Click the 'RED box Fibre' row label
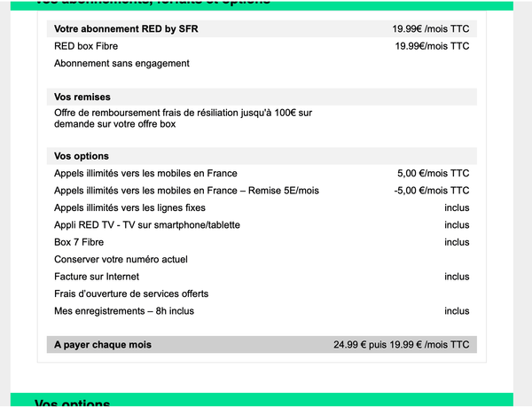Image resolution: width=532 pixels, height=407 pixels. pos(86,46)
